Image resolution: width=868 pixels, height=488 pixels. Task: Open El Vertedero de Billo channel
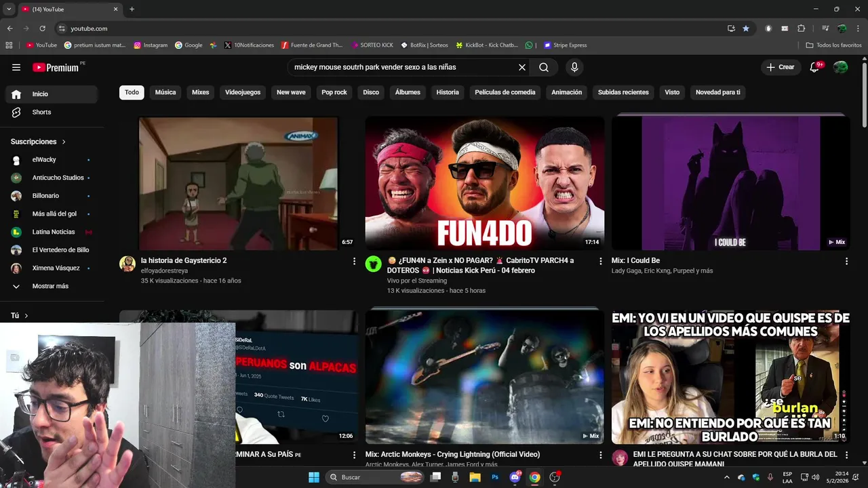click(52, 250)
